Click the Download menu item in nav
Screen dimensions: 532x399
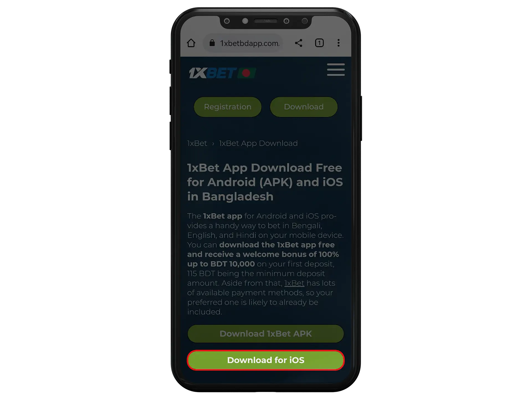304,106
